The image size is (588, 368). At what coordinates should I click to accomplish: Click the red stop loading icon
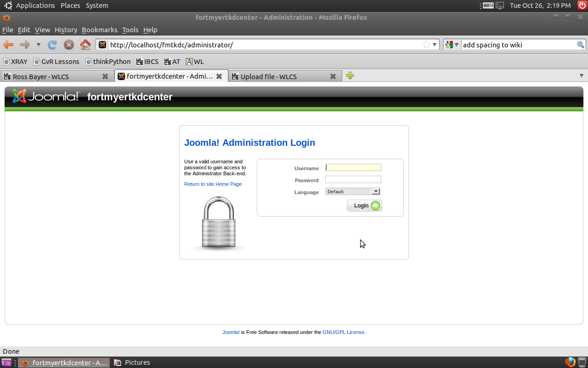coord(69,45)
